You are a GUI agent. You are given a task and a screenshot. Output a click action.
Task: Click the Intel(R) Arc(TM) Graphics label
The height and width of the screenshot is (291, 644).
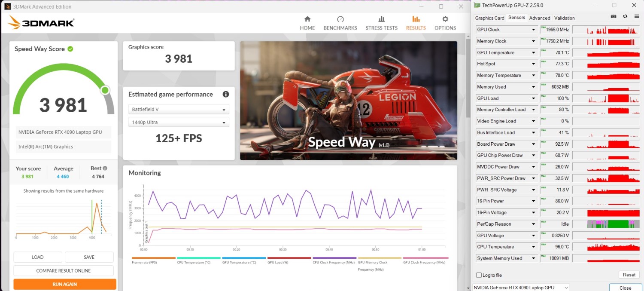pyautogui.click(x=46, y=147)
